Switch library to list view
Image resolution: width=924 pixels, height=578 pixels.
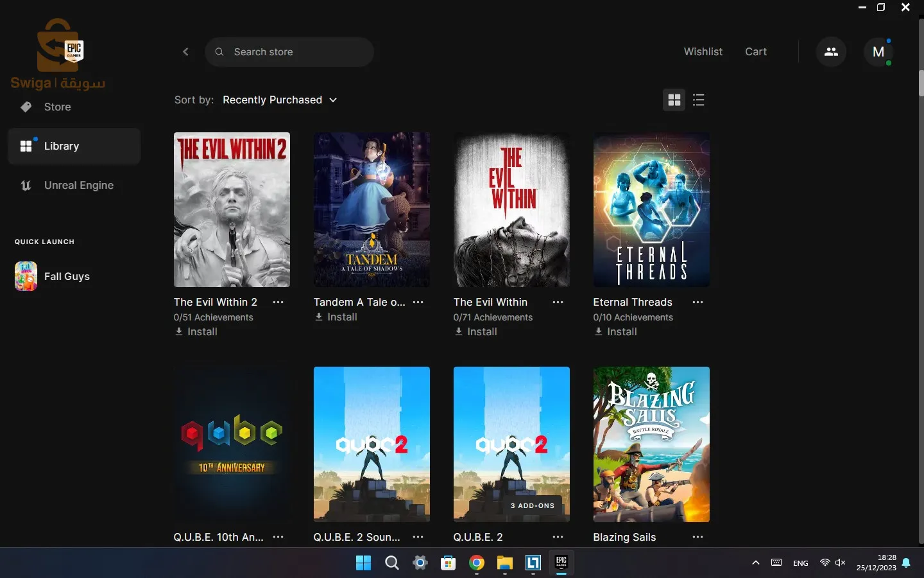699,100
